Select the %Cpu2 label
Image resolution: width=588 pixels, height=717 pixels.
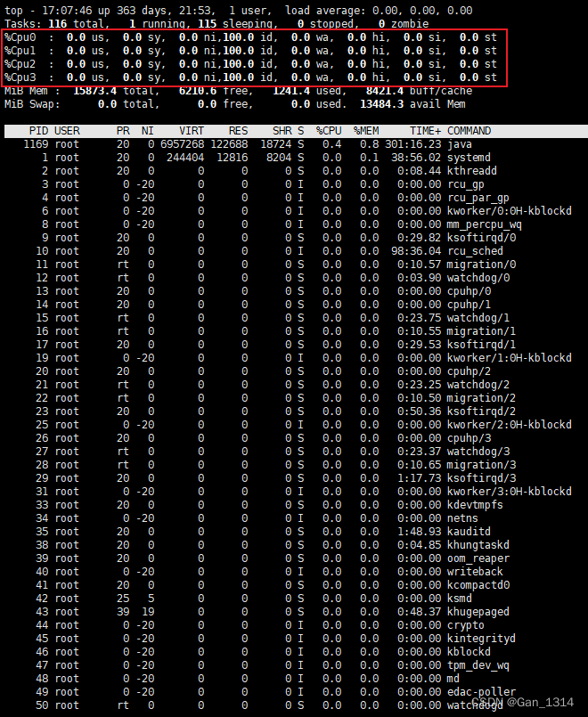(20, 64)
